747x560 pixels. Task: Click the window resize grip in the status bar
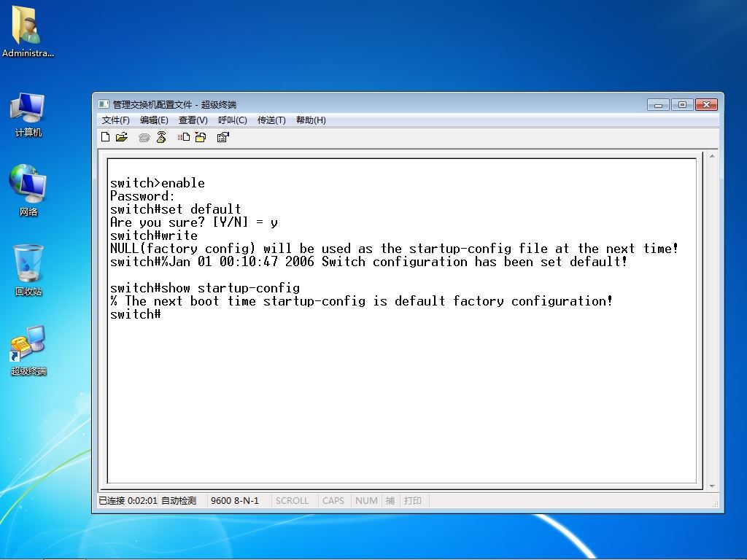click(x=715, y=503)
